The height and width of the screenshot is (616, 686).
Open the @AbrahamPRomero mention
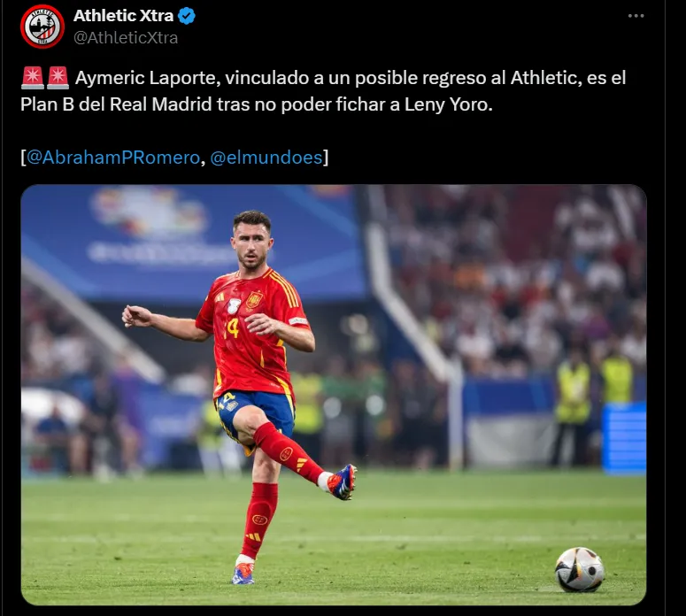pyautogui.click(x=113, y=158)
